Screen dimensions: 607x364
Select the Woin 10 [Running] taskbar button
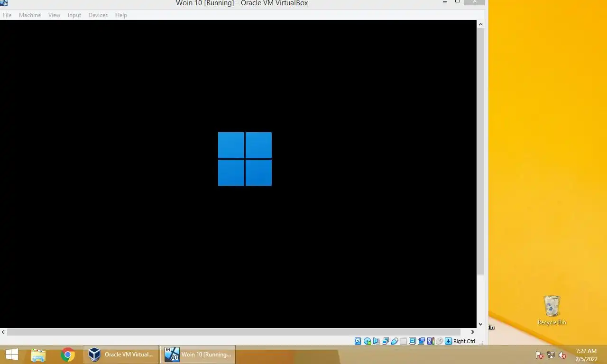(x=198, y=355)
